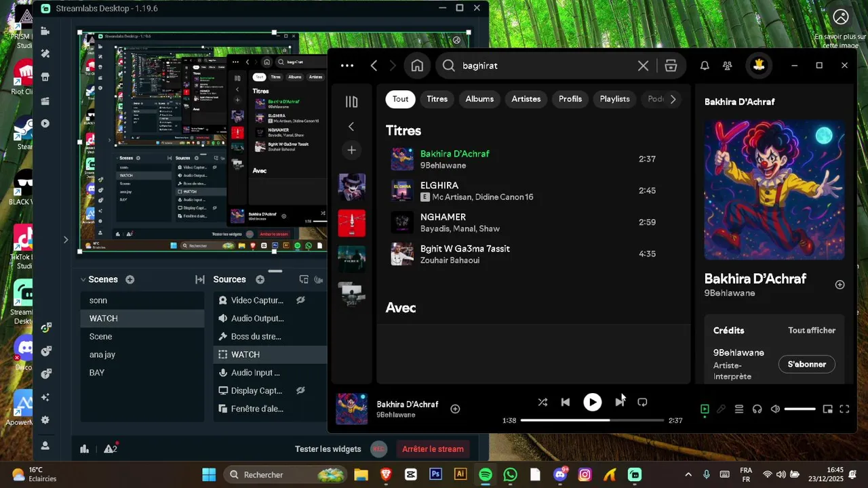Select the Albums filter chip
The width and height of the screenshot is (868, 488).
(x=479, y=99)
